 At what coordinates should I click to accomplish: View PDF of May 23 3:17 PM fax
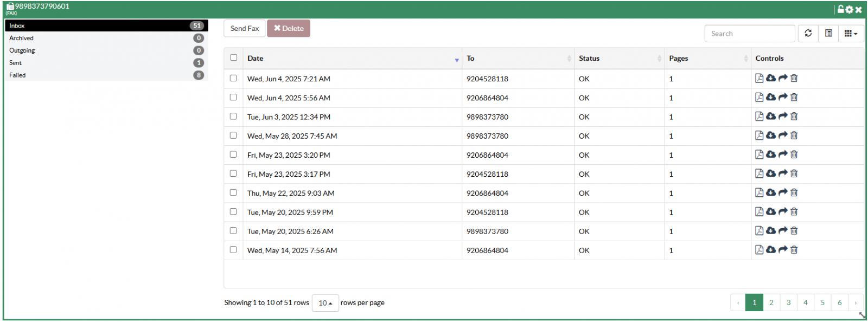pyautogui.click(x=759, y=173)
